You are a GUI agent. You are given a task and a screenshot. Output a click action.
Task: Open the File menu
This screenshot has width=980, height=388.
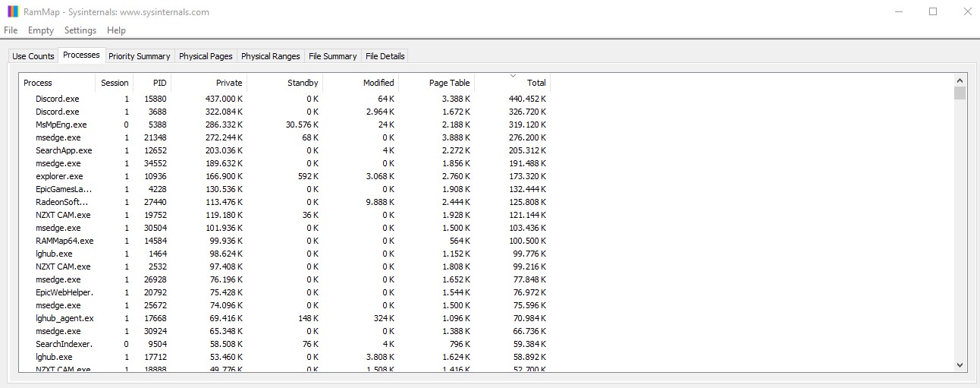click(x=11, y=30)
